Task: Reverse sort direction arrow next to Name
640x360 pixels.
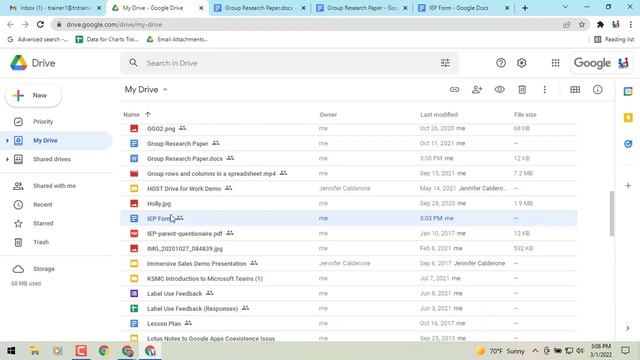Action: (x=148, y=115)
